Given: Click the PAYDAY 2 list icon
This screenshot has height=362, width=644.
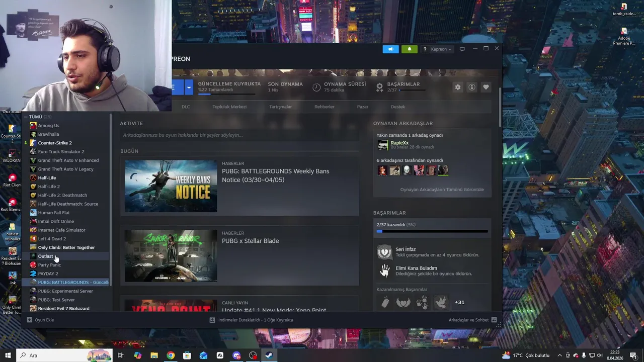Looking at the screenshot, I should pos(33,274).
